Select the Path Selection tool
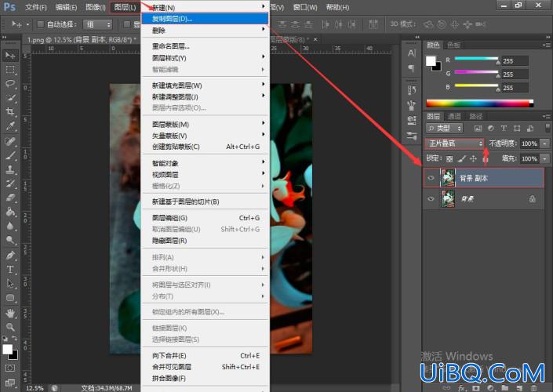The image size is (553, 392). point(10,284)
